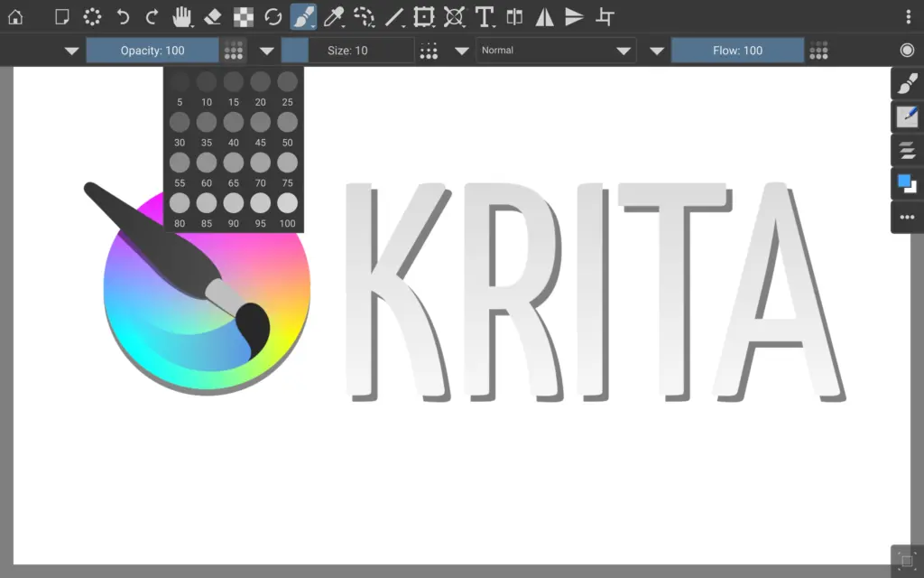Expand the arrow left of Opacity slider
924x578 pixels.
pos(72,51)
